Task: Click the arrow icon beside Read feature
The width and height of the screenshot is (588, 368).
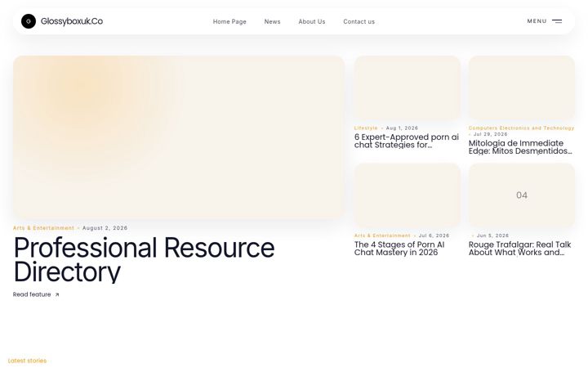Action: (57, 294)
